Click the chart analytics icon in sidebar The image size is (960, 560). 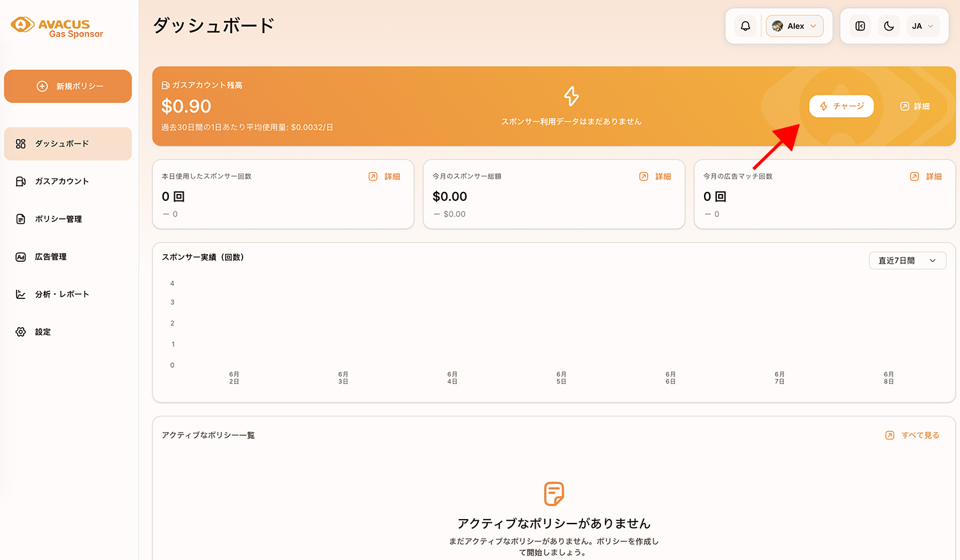[20, 294]
